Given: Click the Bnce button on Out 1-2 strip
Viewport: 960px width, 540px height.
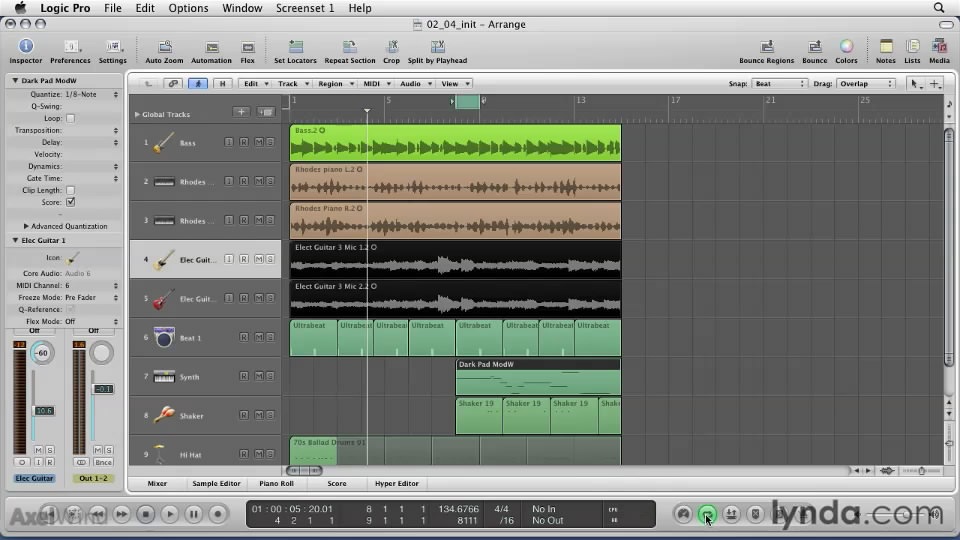Looking at the screenshot, I should tap(103, 463).
